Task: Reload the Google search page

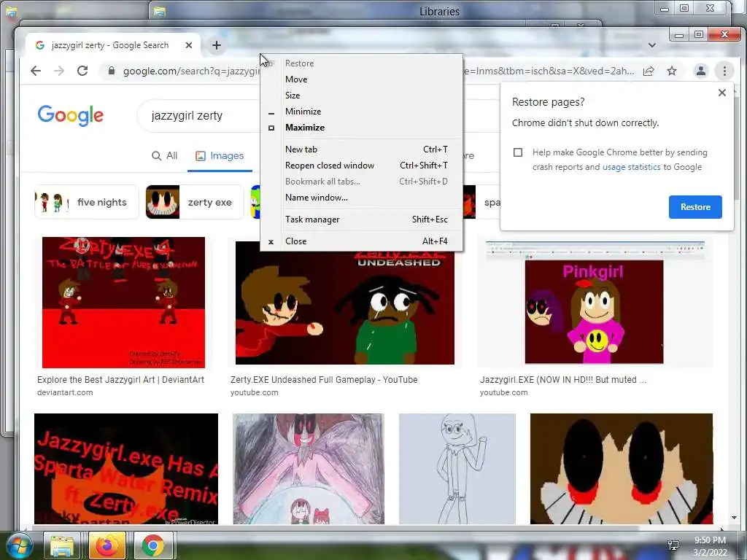Action: (82, 71)
